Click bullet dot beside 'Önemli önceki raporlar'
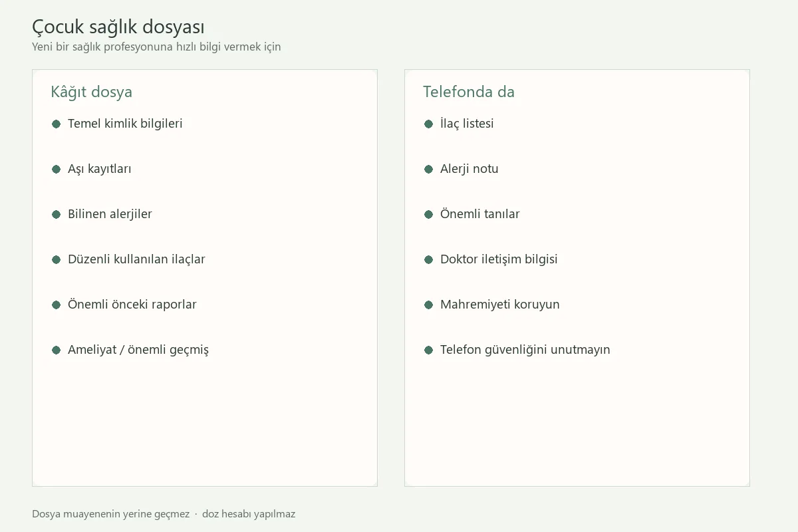 (57, 305)
